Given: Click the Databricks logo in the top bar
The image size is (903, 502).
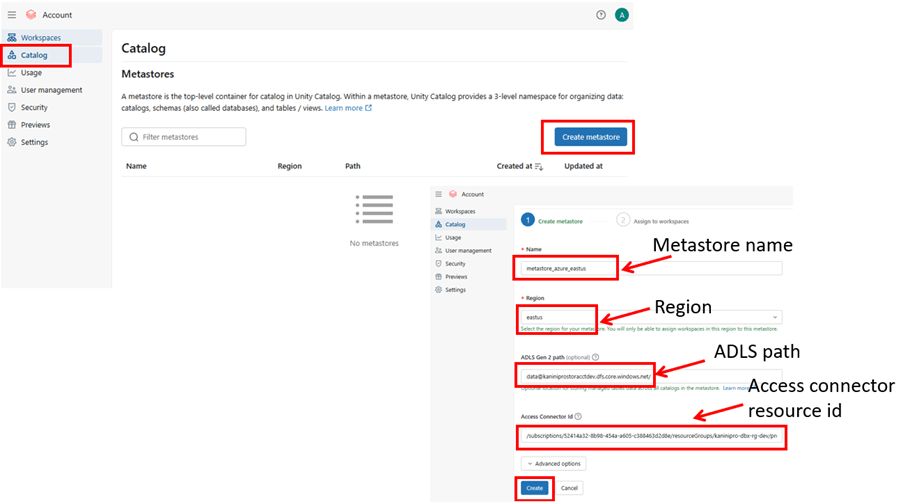Looking at the screenshot, I should (x=31, y=15).
